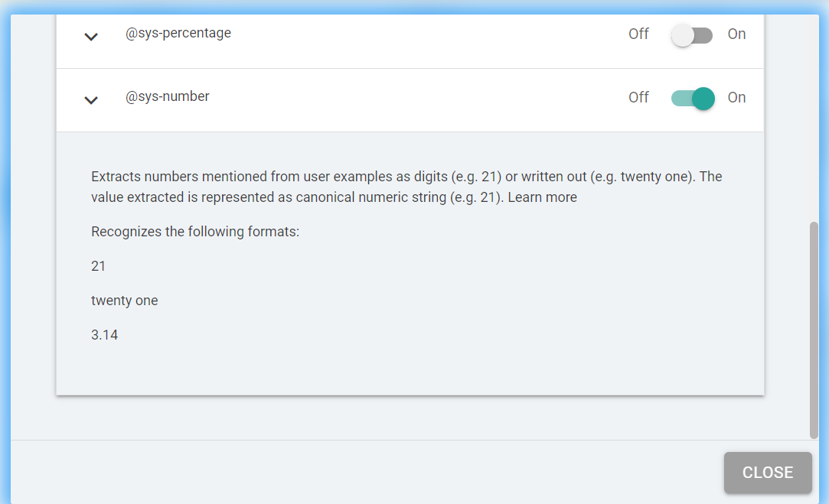Image resolution: width=829 pixels, height=504 pixels.
Task: Collapse the @sys-number entity chevron
Action: tap(91, 99)
